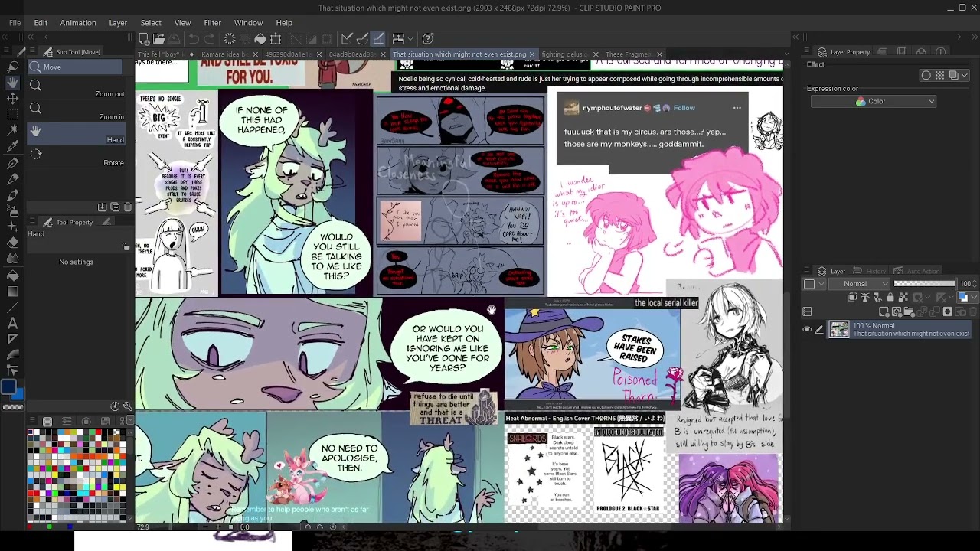This screenshot has width=980, height=551.
Task: Delete the sub tool with the trash icon
Action: click(x=128, y=207)
